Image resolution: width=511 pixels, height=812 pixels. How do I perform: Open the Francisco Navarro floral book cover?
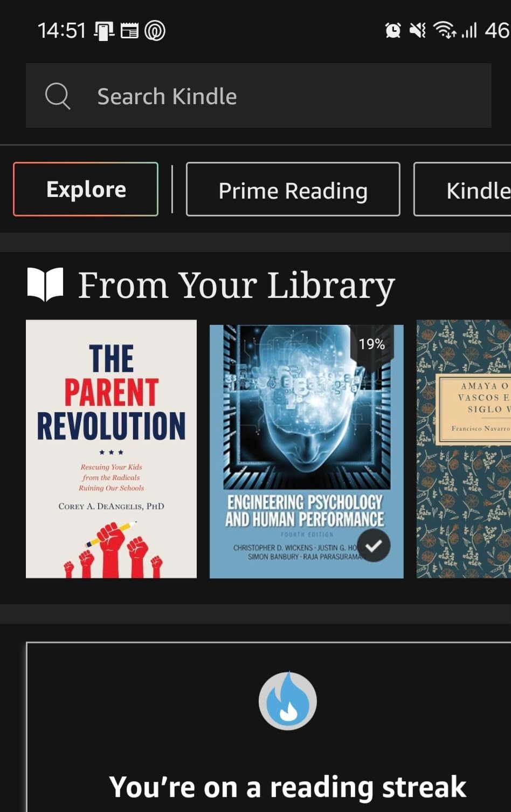pyautogui.click(x=464, y=449)
